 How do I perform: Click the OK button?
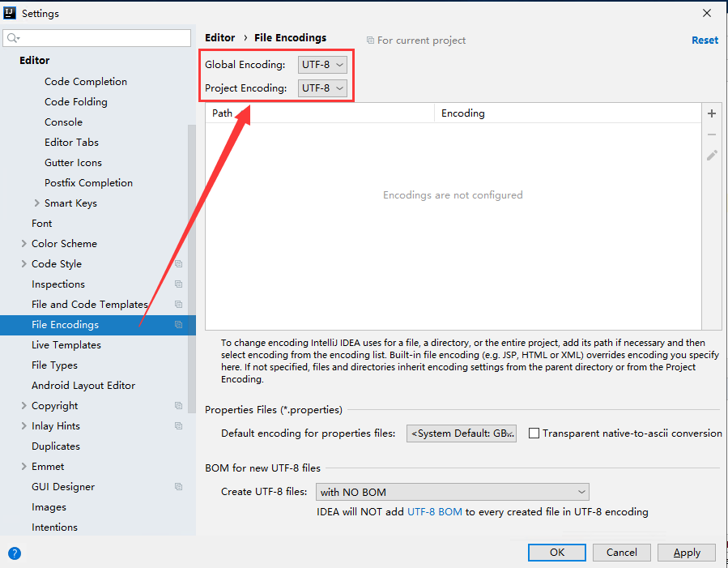pos(556,553)
